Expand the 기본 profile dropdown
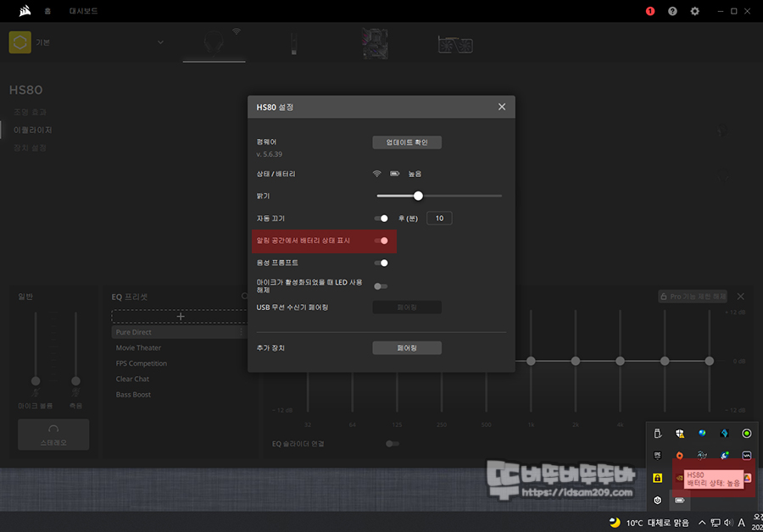The height and width of the screenshot is (532, 763). click(160, 42)
